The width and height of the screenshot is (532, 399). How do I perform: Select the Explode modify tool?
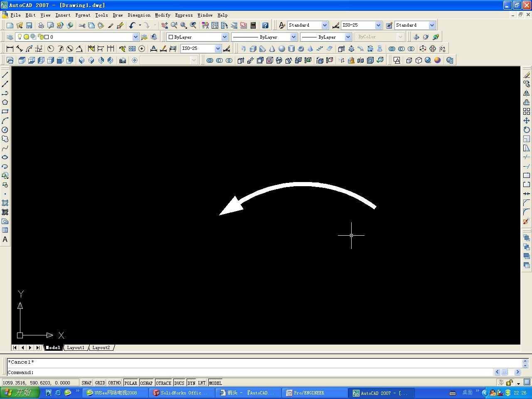(x=527, y=221)
